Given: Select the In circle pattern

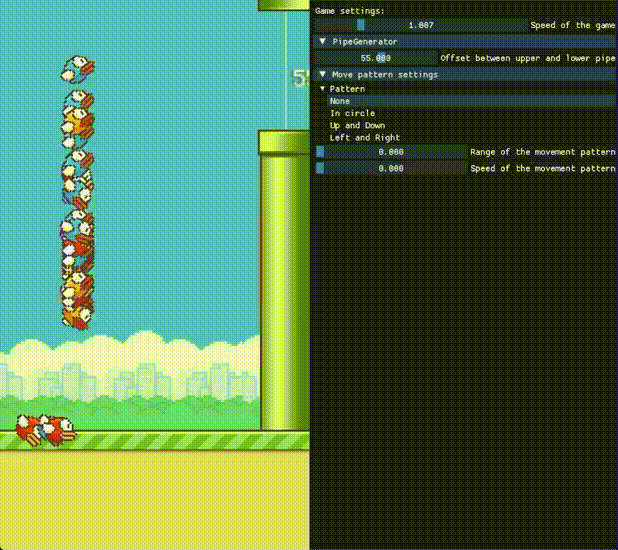Looking at the screenshot, I should coord(352,113).
